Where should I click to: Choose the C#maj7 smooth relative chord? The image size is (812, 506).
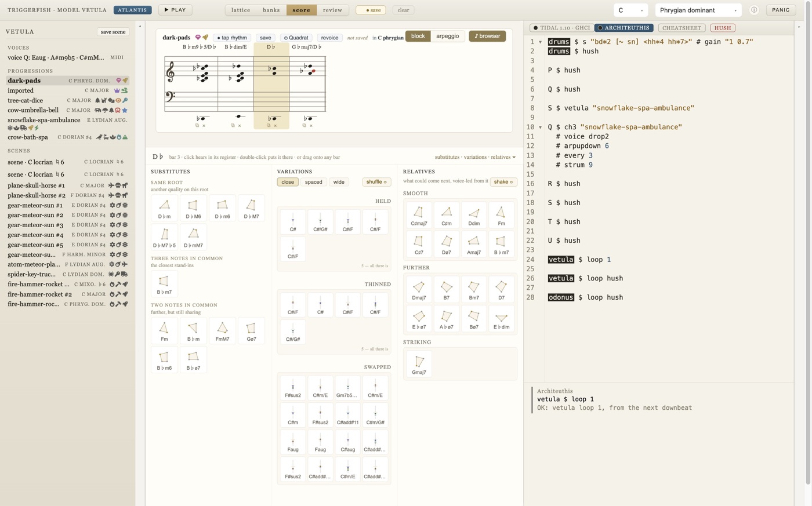click(x=419, y=216)
